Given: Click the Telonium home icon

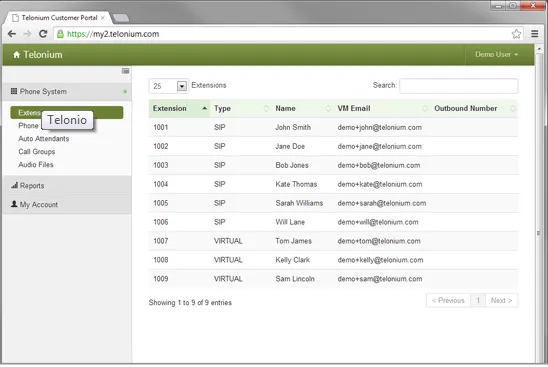Looking at the screenshot, I should (16, 55).
